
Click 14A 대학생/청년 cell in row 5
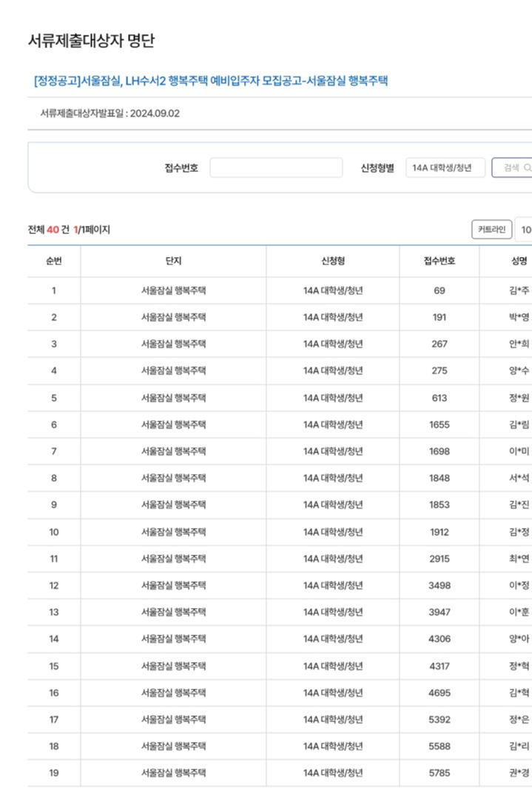point(333,398)
